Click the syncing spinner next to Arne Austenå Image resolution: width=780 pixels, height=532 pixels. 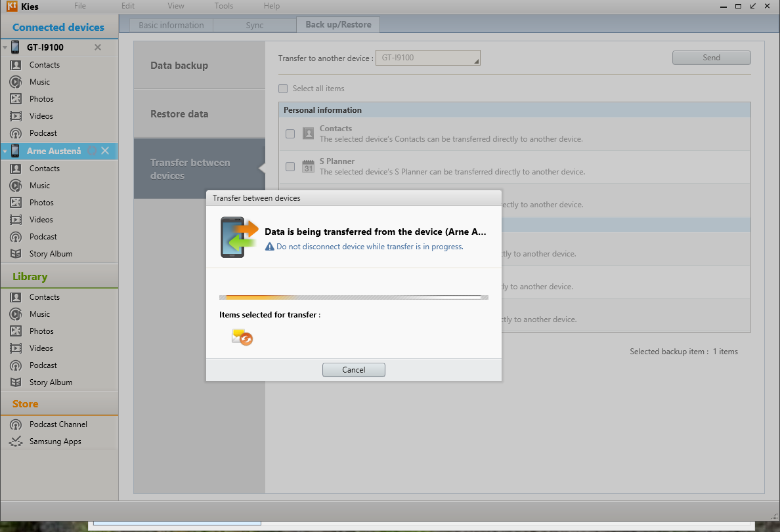click(92, 151)
